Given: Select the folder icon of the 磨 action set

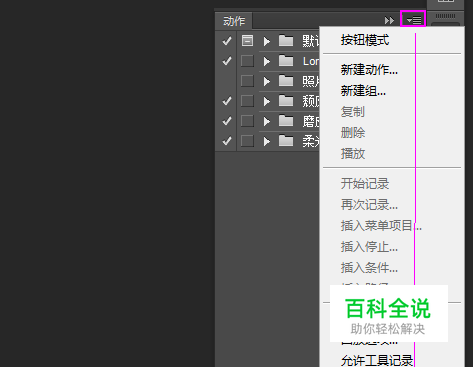Looking at the screenshot, I should [x=286, y=121].
